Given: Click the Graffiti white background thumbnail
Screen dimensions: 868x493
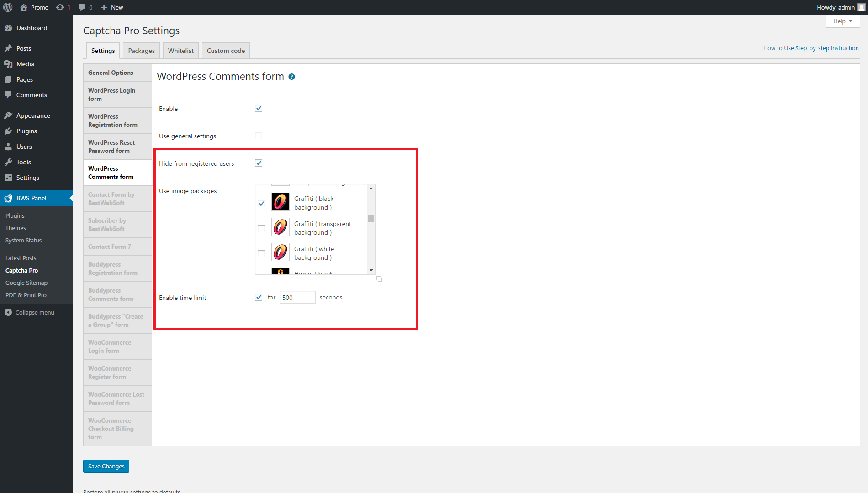Looking at the screenshot, I should [x=281, y=252].
